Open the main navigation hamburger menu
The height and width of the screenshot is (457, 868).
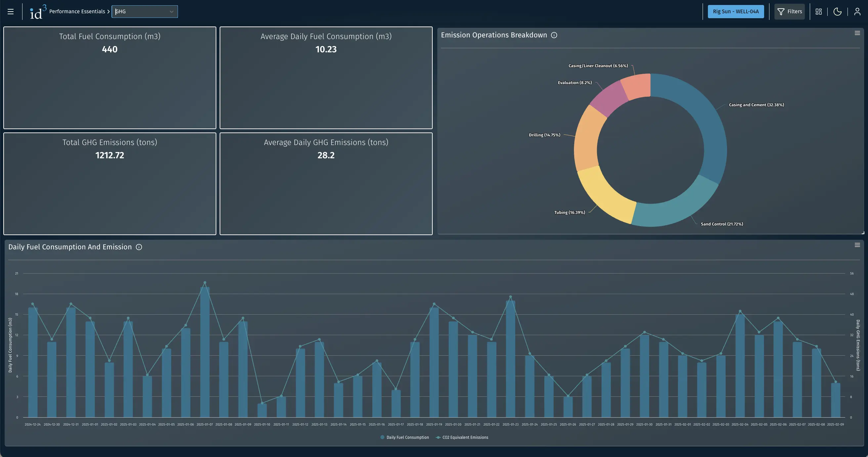11,11
